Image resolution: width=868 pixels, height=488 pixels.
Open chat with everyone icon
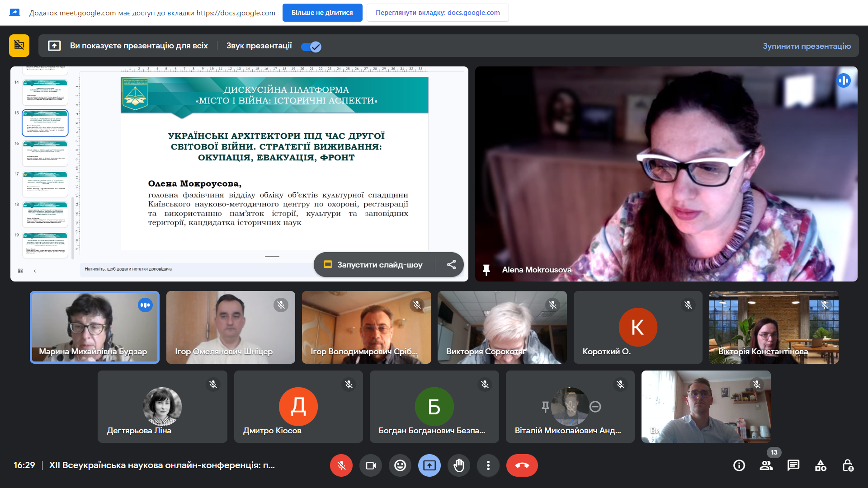point(793,465)
